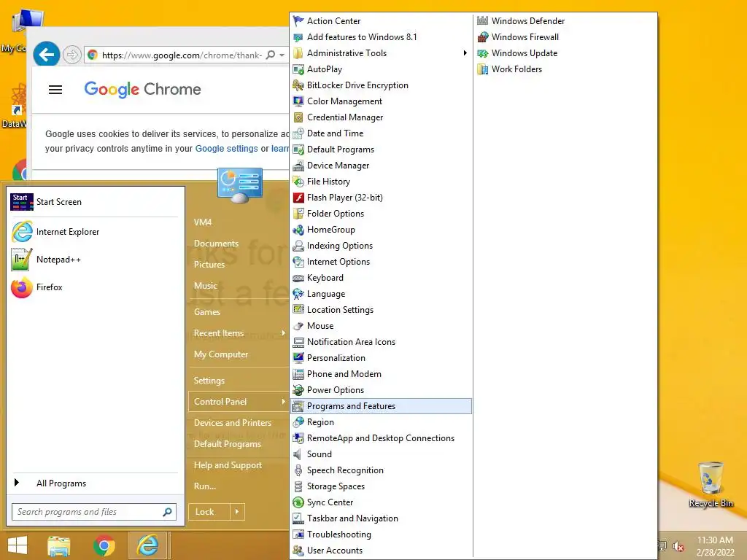Click Add features to Windows 8.1 icon
747x560 pixels.
(x=298, y=37)
